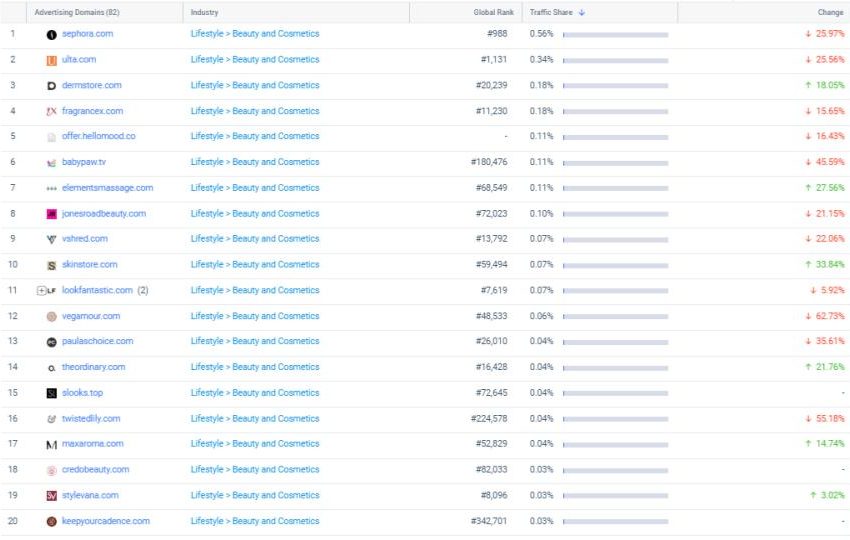Open the dermstore.com domain link
This screenshot has width=850, height=540.
(92, 85)
